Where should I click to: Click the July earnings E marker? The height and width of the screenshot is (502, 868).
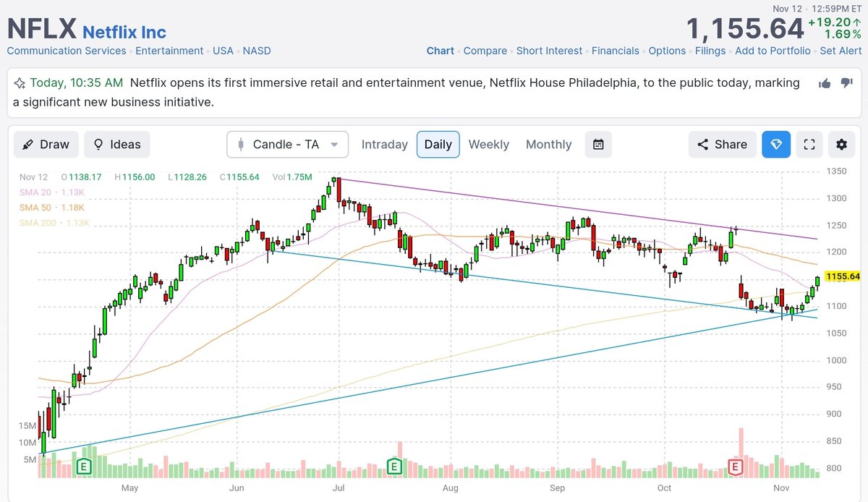pos(394,467)
